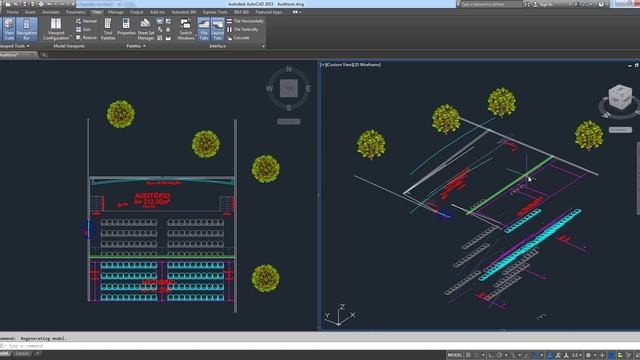Image resolution: width=640 pixels, height=360 pixels.
Task: Click the highlighted annotation visibility icon
Action: click(550, 355)
